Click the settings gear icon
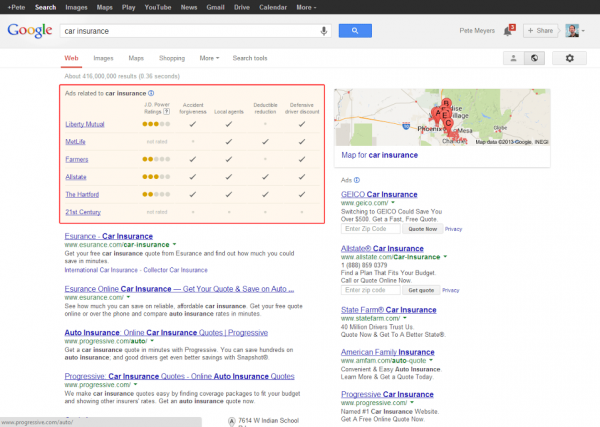The width and height of the screenshot is (600, 427). pos(569,58)
